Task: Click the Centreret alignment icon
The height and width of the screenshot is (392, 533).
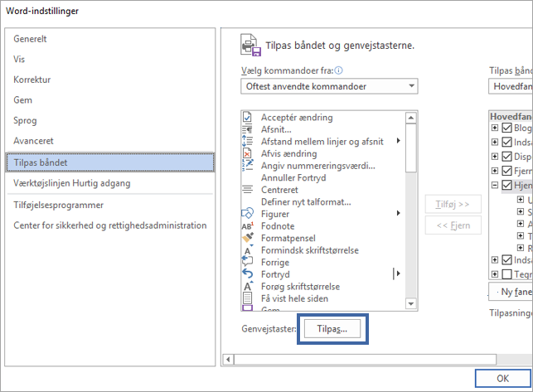Action: pyautogui.click(x=247, y=190)
